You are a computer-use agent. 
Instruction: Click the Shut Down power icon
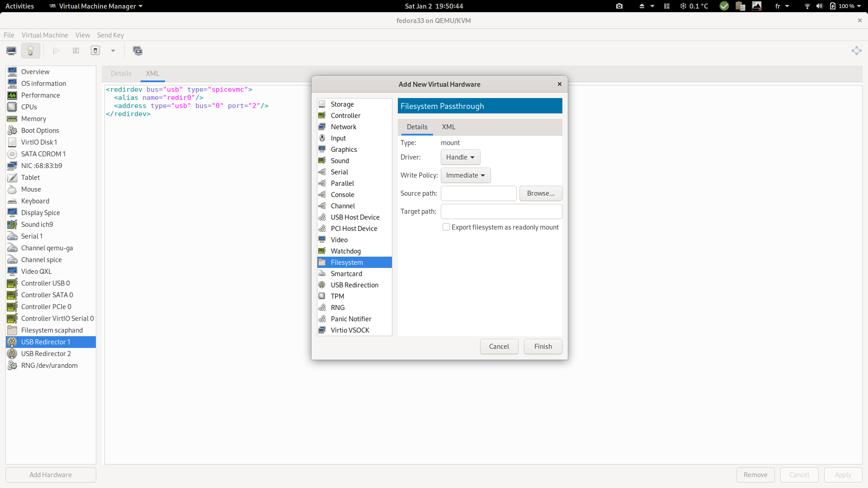(x=95, y=51)
